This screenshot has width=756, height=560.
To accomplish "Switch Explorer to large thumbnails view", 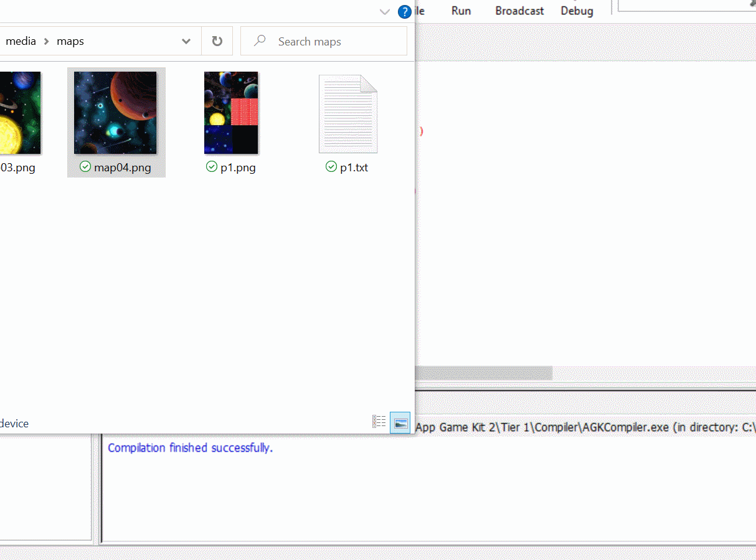I will [400, 422].
